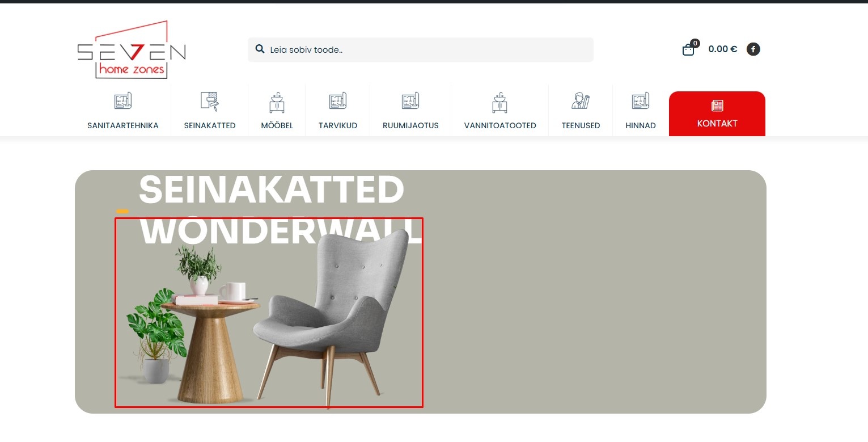Click the armchair and table banner image

tap(269, 313)
